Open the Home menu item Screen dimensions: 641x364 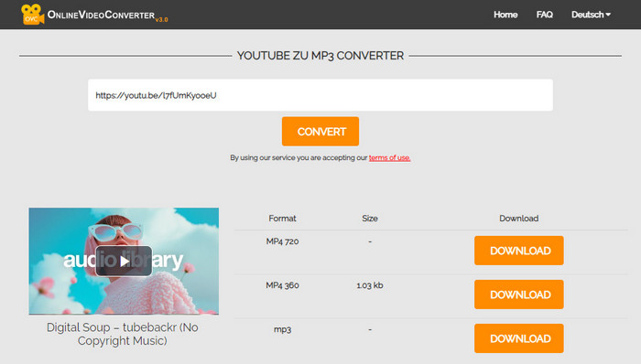click(505, 15)
